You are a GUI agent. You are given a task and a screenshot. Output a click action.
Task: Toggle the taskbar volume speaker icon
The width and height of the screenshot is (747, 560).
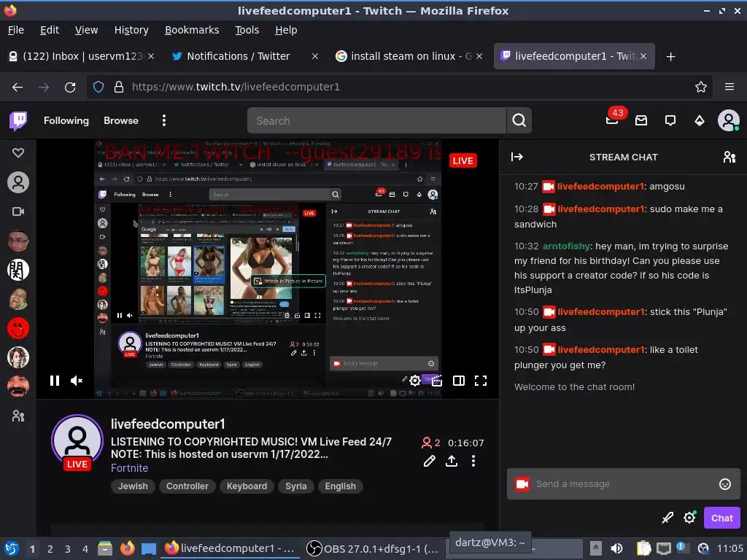coord(616,548)
